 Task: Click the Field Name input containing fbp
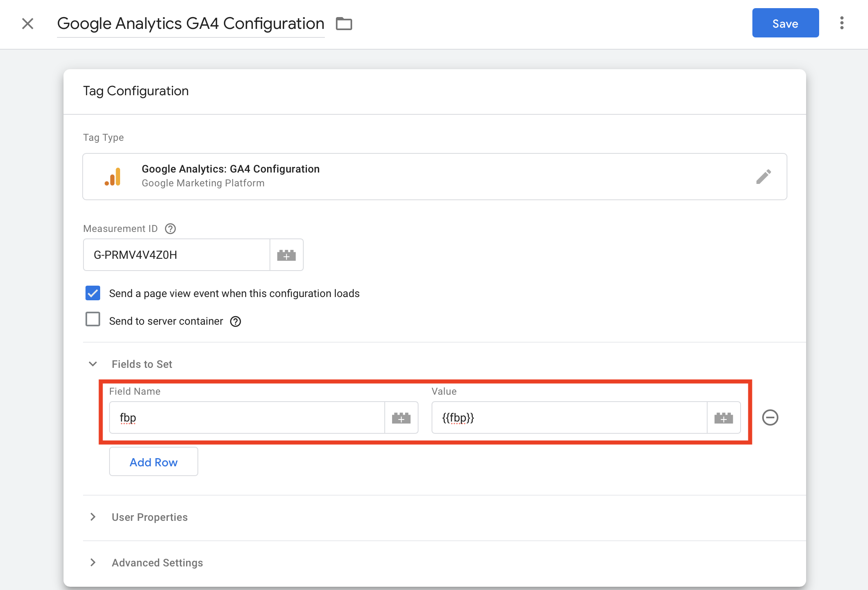(247, 417)
